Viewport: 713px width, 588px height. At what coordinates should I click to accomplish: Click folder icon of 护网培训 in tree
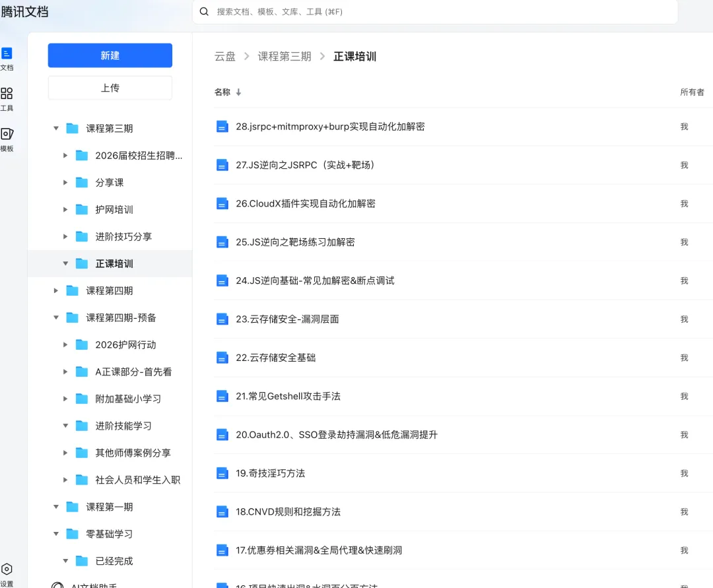pos(81,209)
